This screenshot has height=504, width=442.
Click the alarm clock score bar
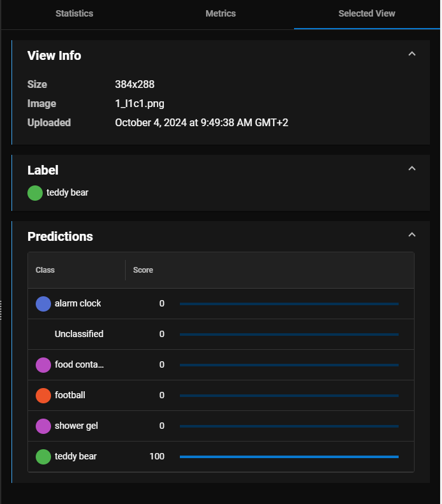pyautogui.click(x=289, y=304)
